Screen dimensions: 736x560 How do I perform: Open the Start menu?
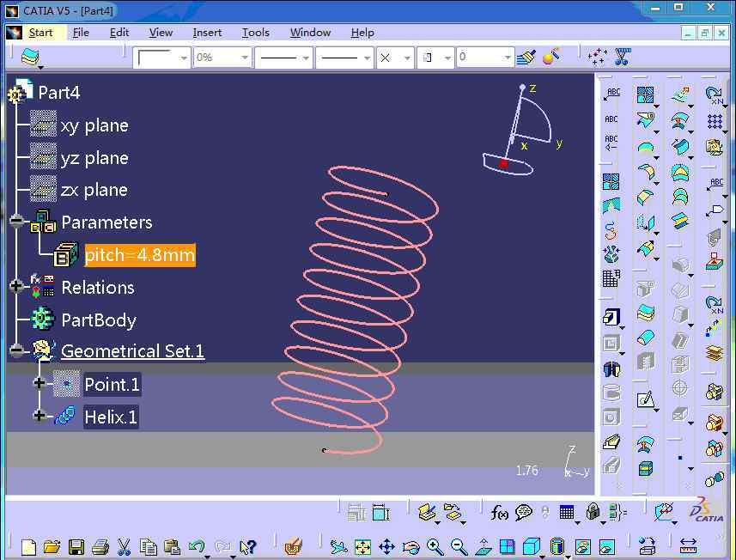click(x=40, y=33)
